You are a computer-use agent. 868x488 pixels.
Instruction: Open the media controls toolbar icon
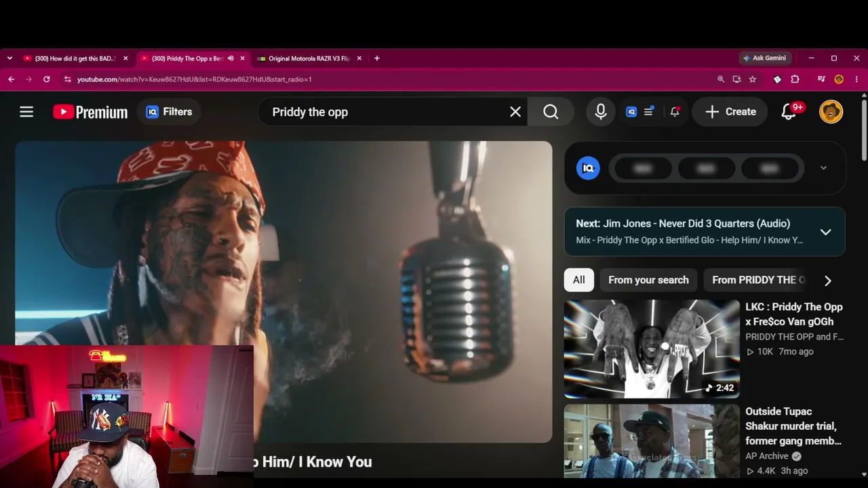(x=821, y=79)
